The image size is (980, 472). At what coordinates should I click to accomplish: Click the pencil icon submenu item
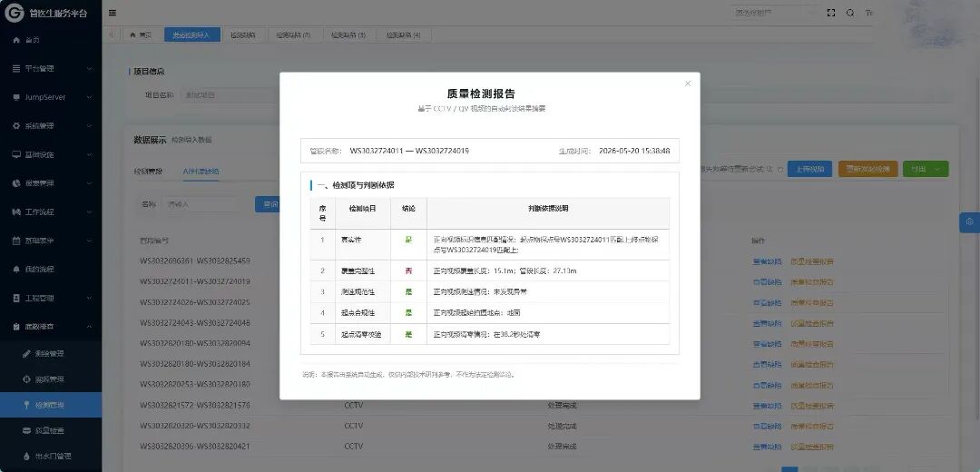(26, 354)
